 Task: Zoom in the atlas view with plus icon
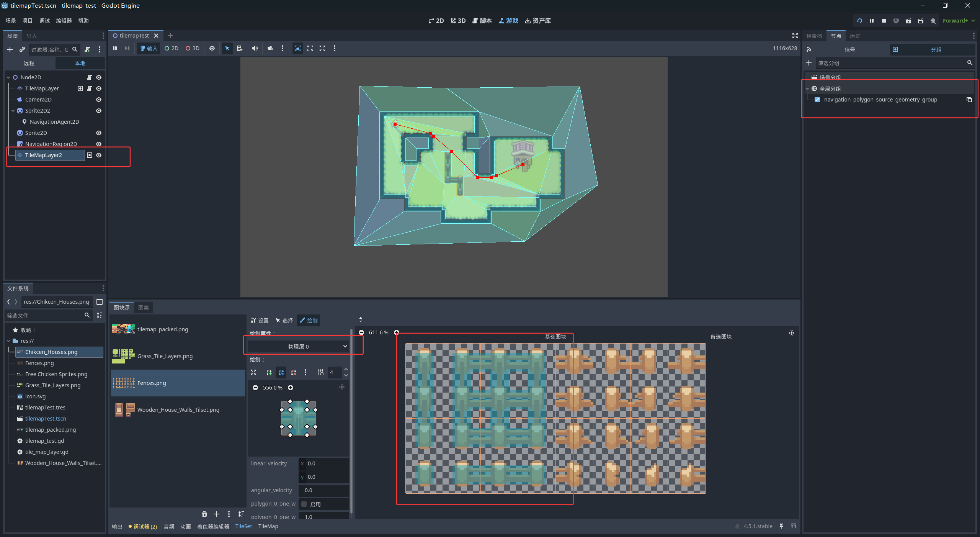(397, 332)
